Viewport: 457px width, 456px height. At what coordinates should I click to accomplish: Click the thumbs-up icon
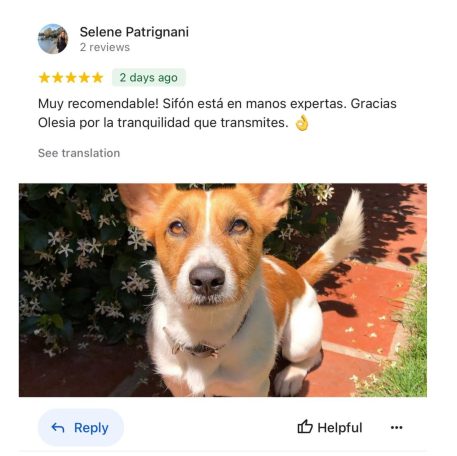[x=305, y=427]
